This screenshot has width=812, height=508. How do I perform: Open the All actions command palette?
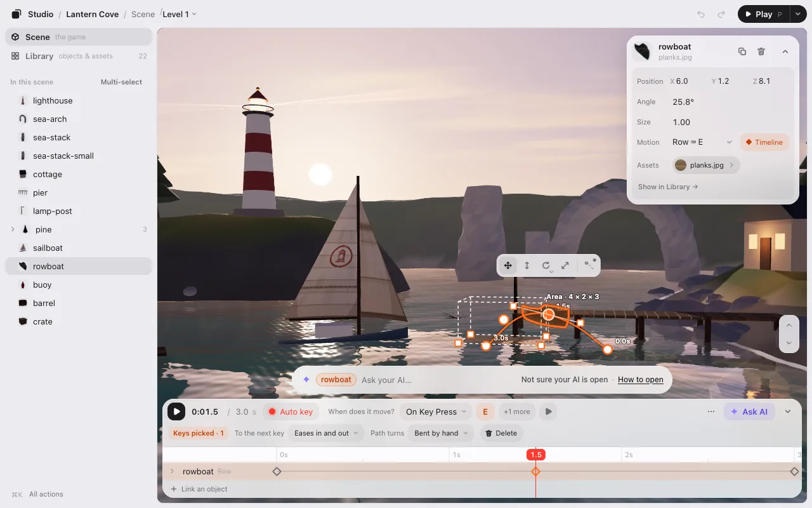pyautogui.click(x=37, y=494)
